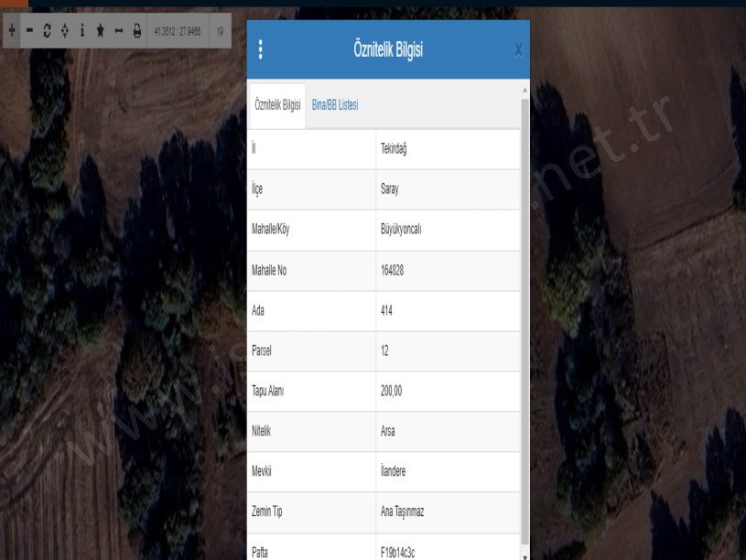Select the Öznitelik Bilgisi tab
Viewport: 746px width, 560px height.
[277, 106]
